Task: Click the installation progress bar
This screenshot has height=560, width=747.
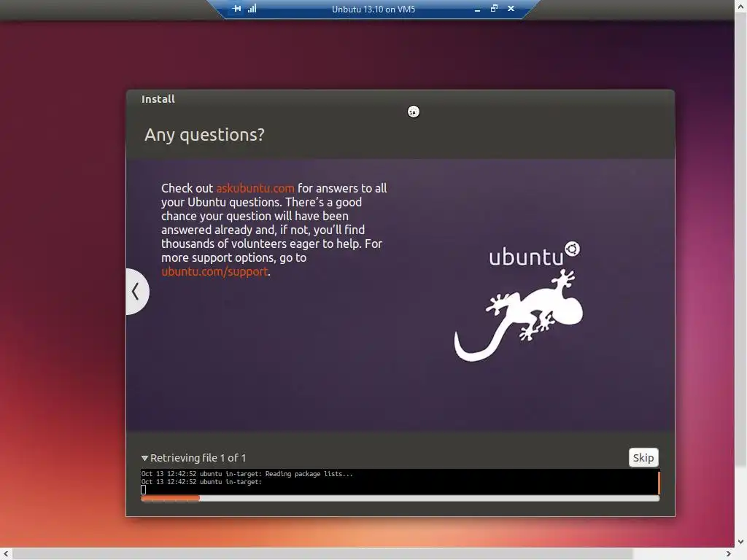Action: click(x=400, y=498)
